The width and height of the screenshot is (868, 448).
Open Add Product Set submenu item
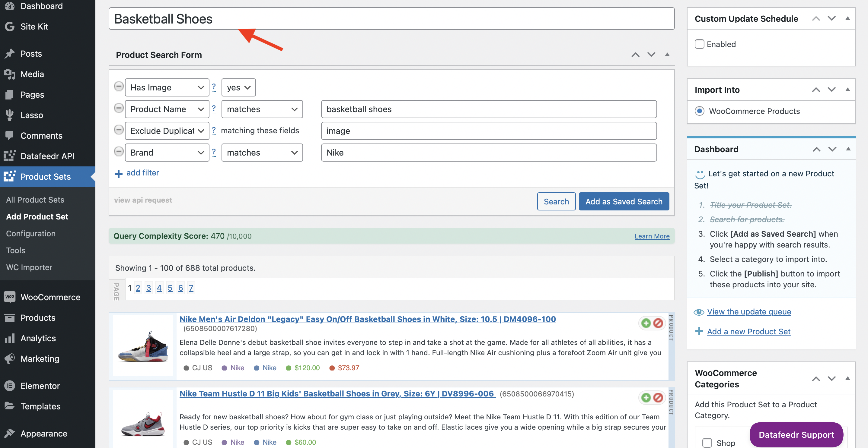(x=37, y=216)
